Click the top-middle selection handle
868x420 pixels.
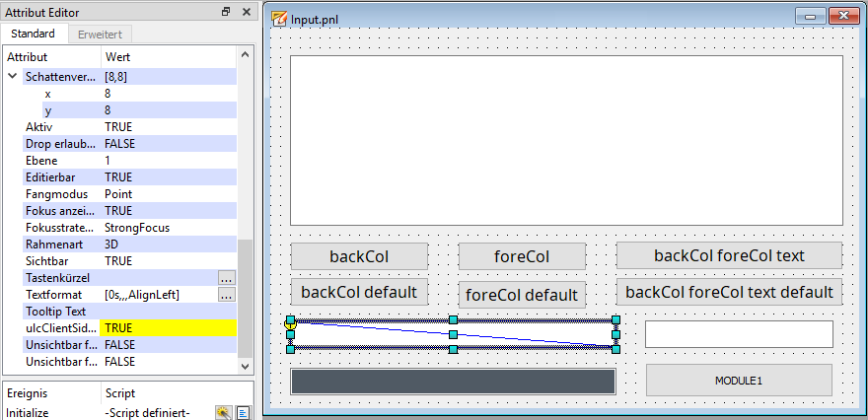(x=453, y=319)
